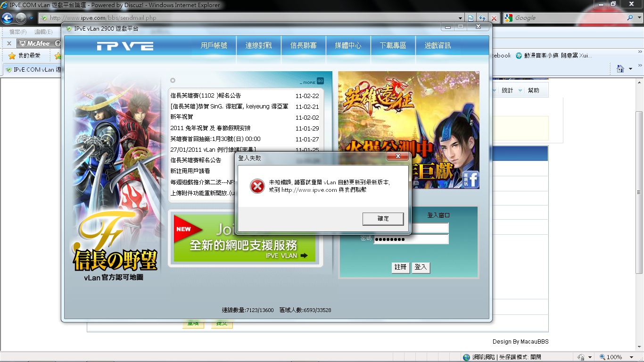The image size is (644, 362).
Task: Open the 媒體中心 menu in IPvE vLan
Action: pyautogui.click(x=348, y=46)
